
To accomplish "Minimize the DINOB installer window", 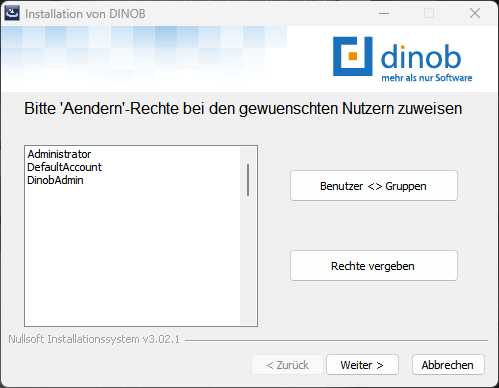I will 384,13.
